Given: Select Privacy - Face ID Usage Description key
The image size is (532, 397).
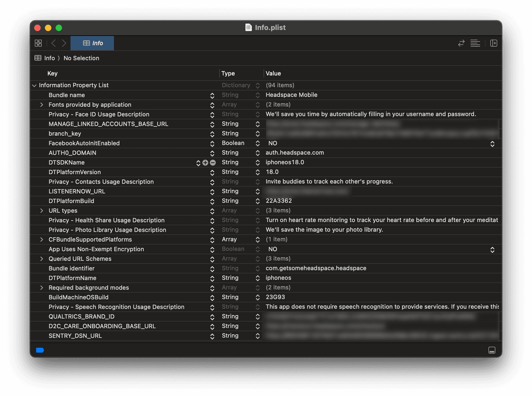Looking at the screenshot, I should tap(99, 114).
